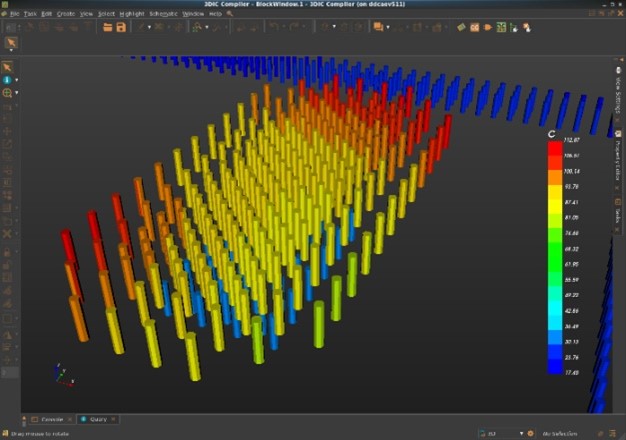Click the green chart with cursor toolbar icon
Screen dimensions: 626x440
pos(514,27)
